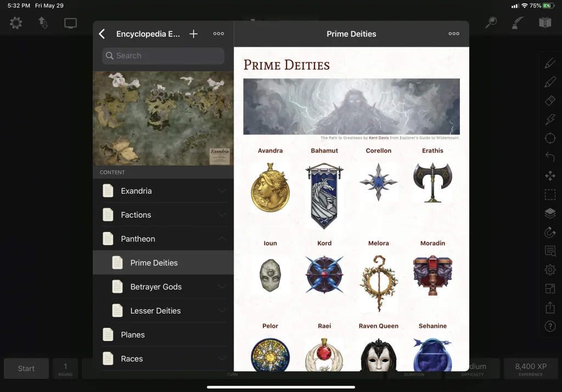Open the Exandria entry
This screenshot has height=392, width=562.
pos(163,191)
